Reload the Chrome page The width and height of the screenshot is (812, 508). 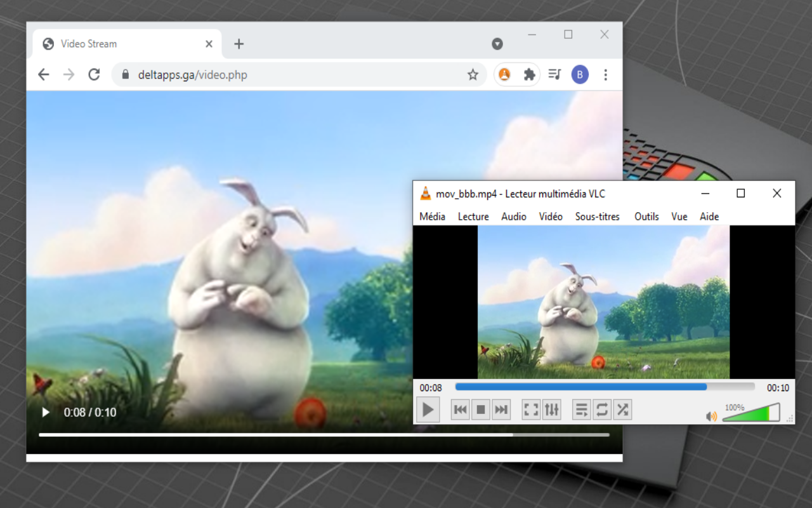pyautogui.click(x=94, y=75)
